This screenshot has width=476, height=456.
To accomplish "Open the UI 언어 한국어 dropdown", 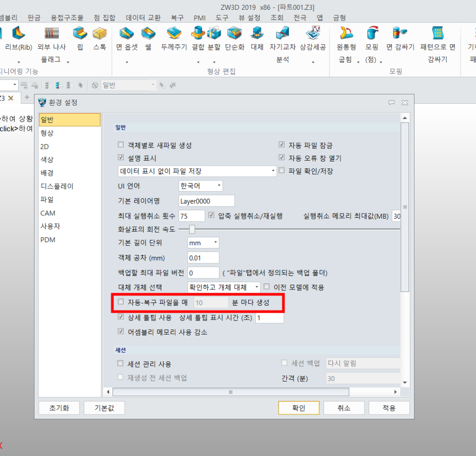I will click(201, 186).
